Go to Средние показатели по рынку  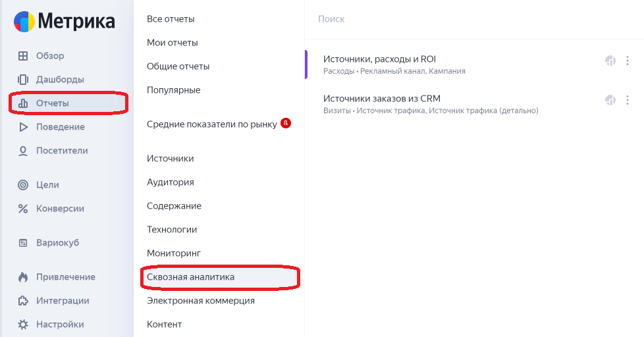211,124
